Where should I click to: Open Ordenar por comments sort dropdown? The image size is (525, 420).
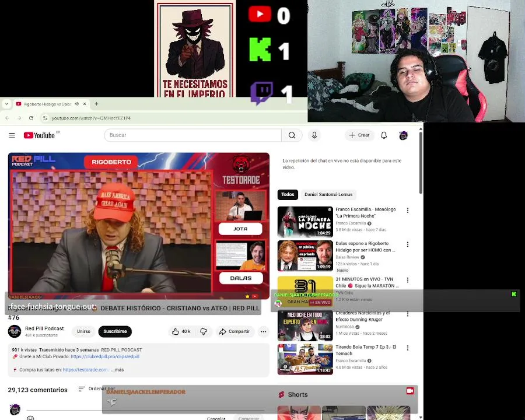(x=96, y=389)
